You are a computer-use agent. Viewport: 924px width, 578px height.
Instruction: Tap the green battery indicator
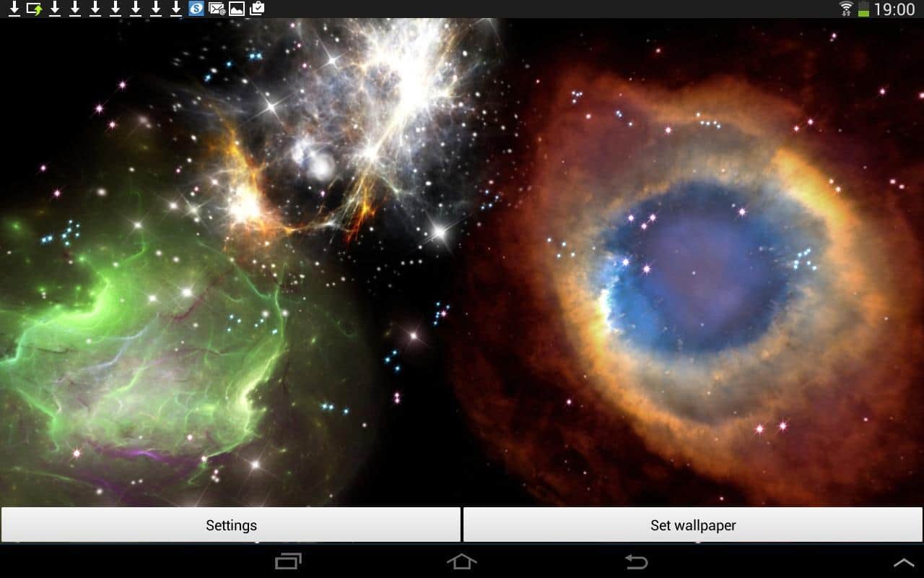click(x=863, y=9)
